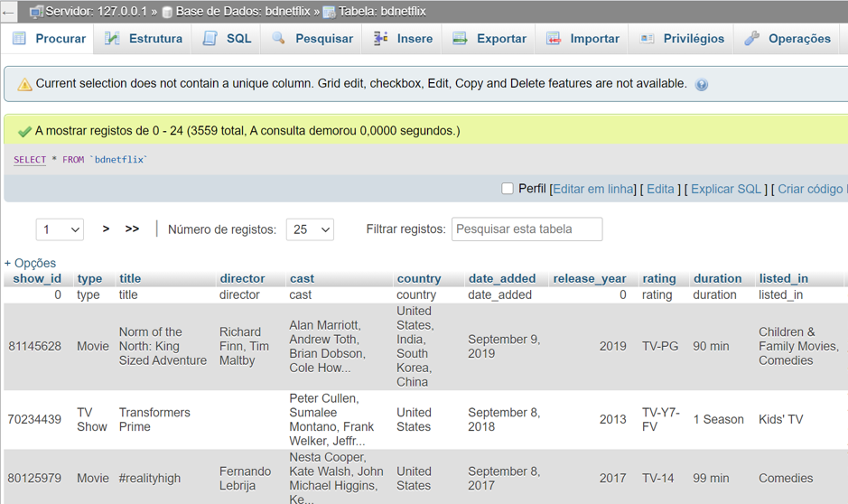Click the Editar em linha link
The width and height of the screenshot is (848, 504).
tap(593, 189)
